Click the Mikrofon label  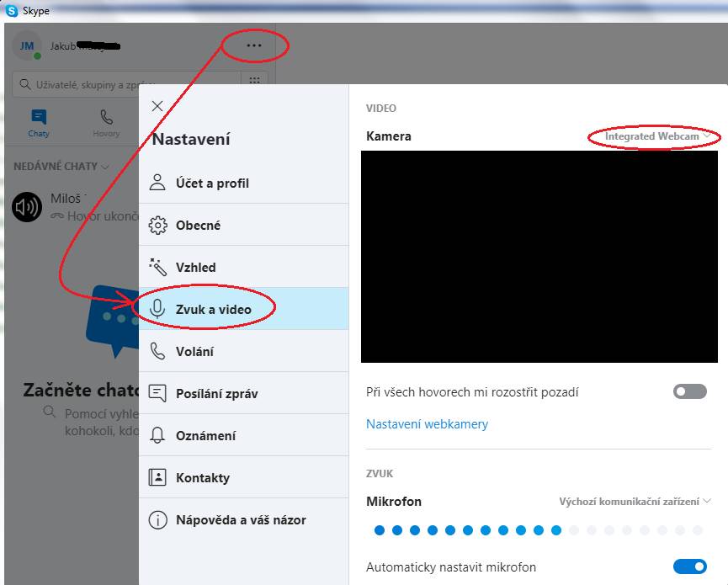(394, 502)
